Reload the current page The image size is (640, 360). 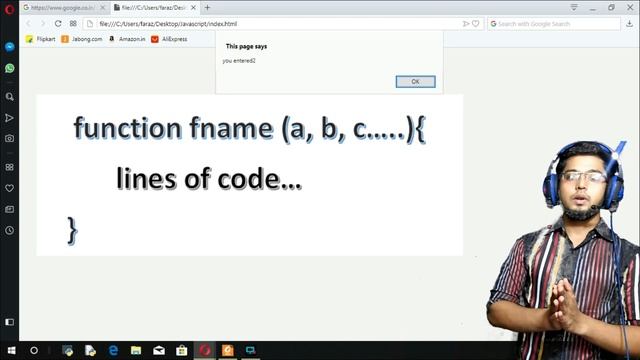[x=58, y=24]
